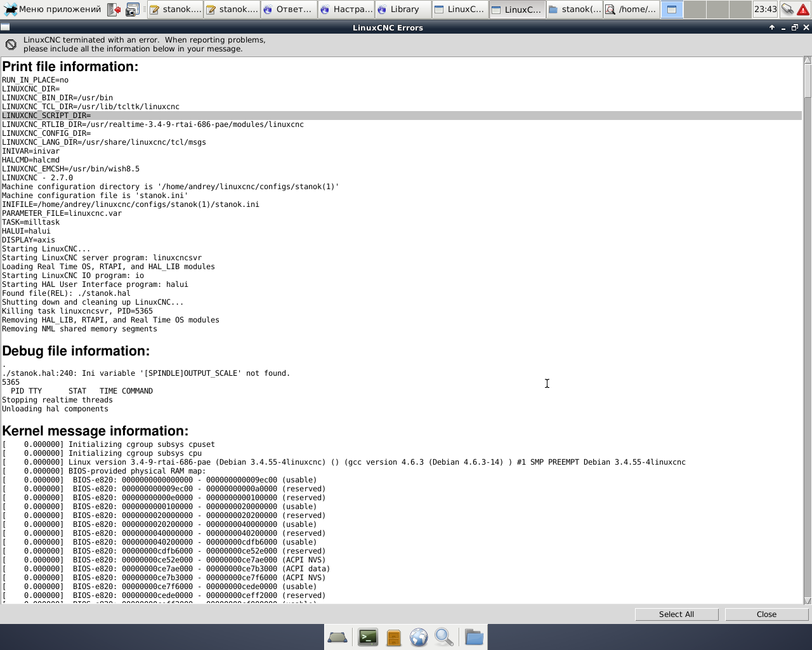Click the Show Desktop icon in the dock
The width and height of the screenshot is (812, 650).
(337, 637)
